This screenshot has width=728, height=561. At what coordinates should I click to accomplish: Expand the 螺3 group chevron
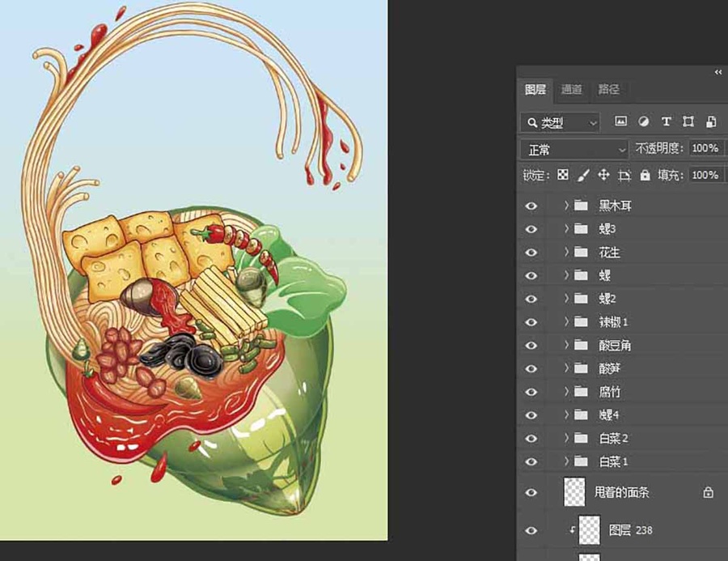(566, 228)
